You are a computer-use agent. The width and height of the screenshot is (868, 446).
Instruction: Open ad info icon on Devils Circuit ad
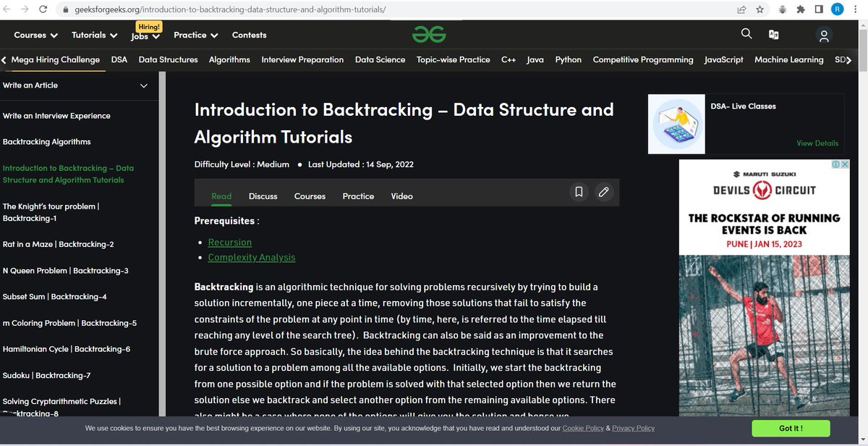[x=836, y=164]
